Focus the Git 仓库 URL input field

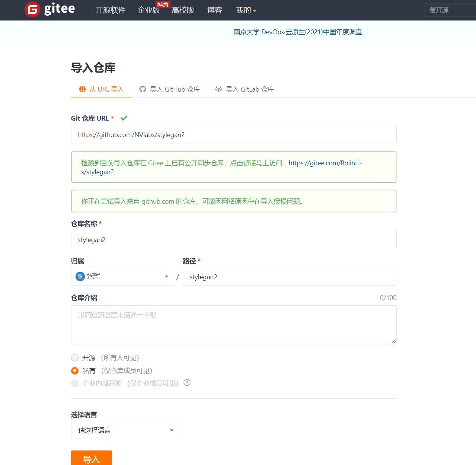pyautogui.click(x=234, y=134)
